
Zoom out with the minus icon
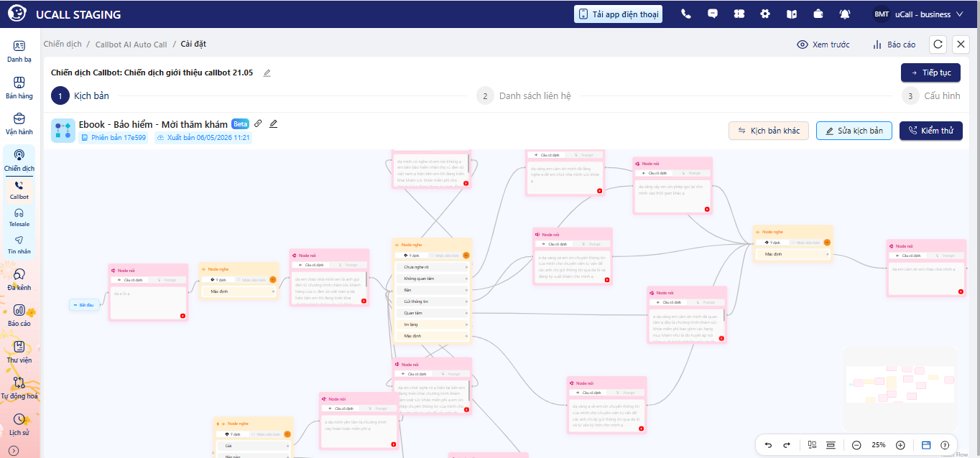pyautogui.click(x=856, y=445)
